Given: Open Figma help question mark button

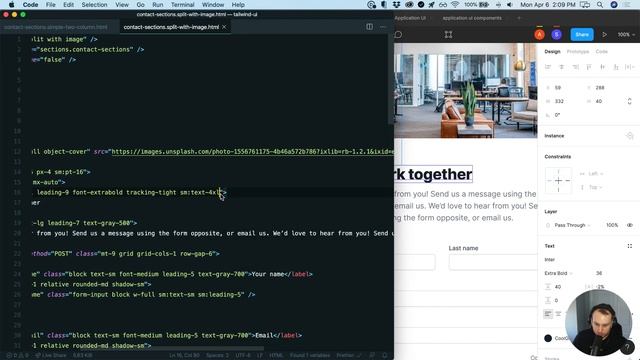Looking at the screenshot, I should pyautogui.click(x=627, y=347).
